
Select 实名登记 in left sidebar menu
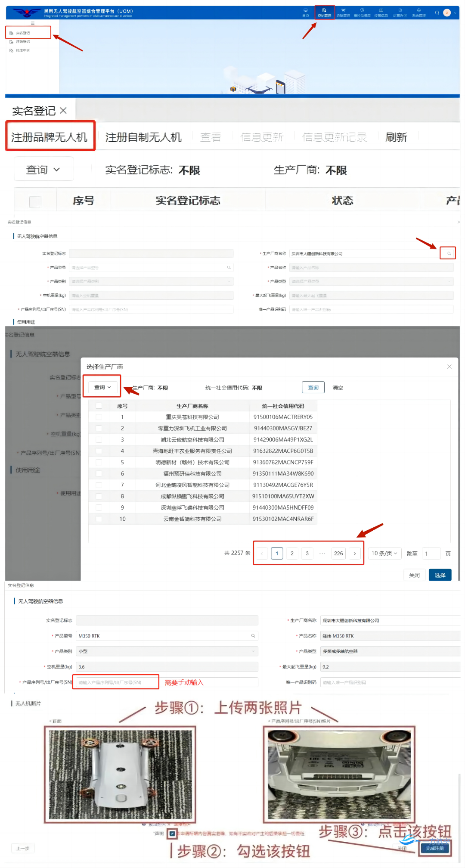coord(23,33)
